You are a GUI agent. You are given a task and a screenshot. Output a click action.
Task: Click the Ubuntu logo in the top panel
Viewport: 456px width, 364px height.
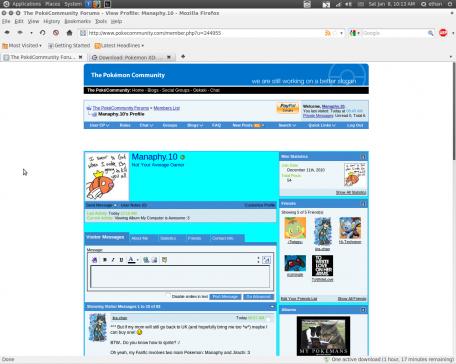click(x=6, y=4)
